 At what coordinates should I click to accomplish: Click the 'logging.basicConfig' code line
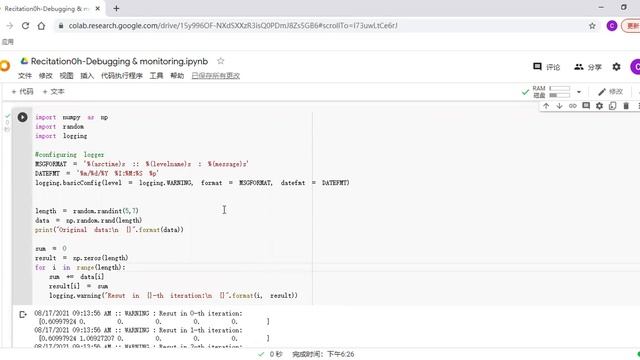pos(192,183)
